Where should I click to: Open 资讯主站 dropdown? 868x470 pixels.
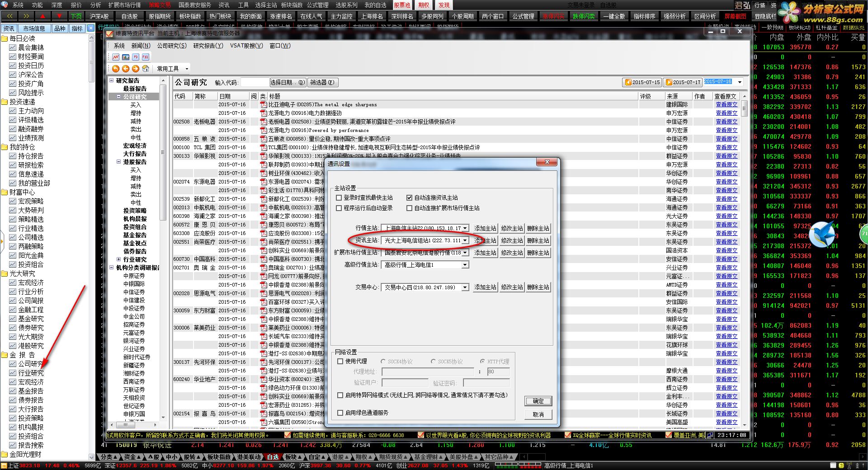coord(465,240)
